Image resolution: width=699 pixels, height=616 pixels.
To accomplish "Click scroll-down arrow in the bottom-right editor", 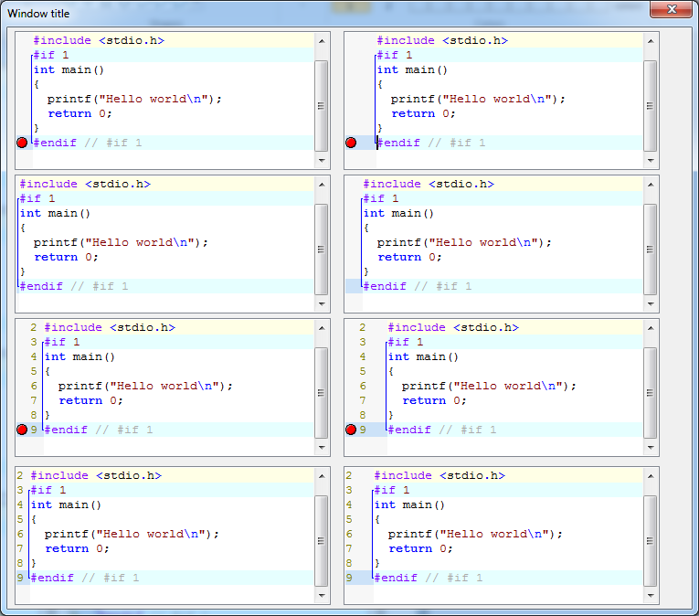I will [650, 596].
